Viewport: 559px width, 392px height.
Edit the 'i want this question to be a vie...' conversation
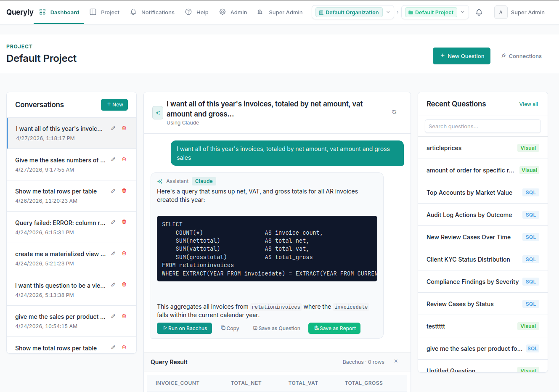pyautogui.click(x=113, y=285)
